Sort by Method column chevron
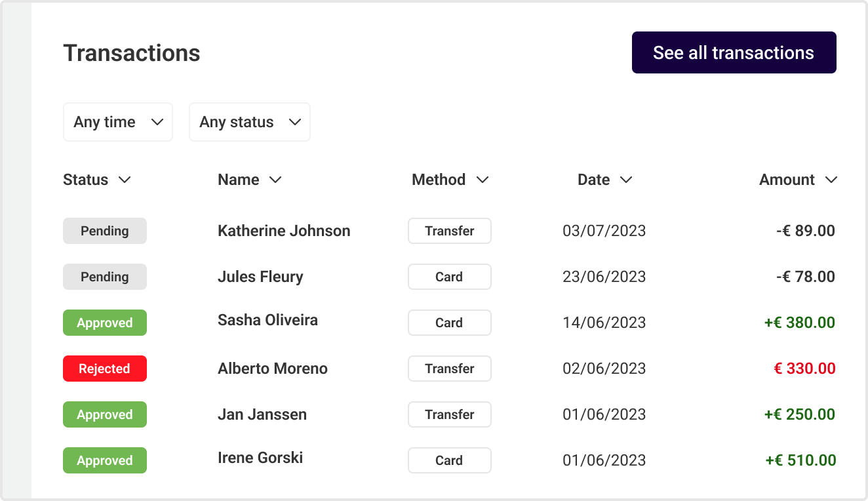 [483, 180]
